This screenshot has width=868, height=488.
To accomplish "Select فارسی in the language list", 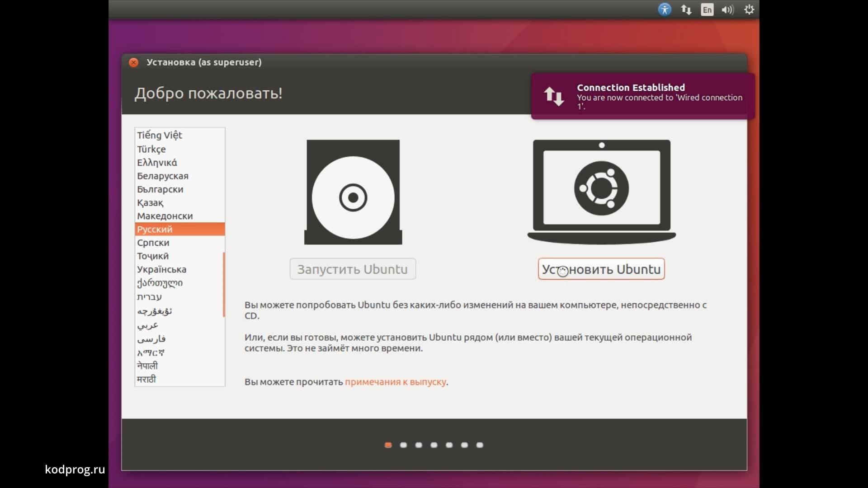I will pos(180,339).
